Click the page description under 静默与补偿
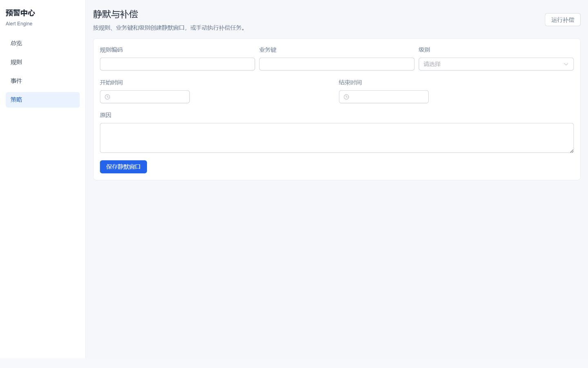 coord(170,28)
